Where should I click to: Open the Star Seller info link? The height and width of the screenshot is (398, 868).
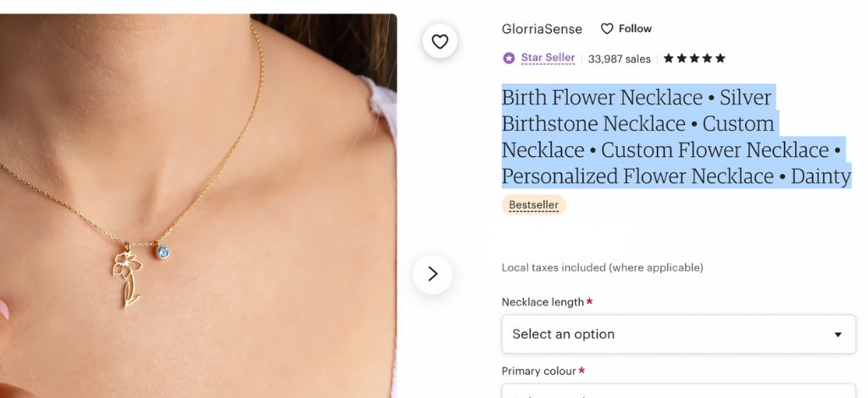548,59
